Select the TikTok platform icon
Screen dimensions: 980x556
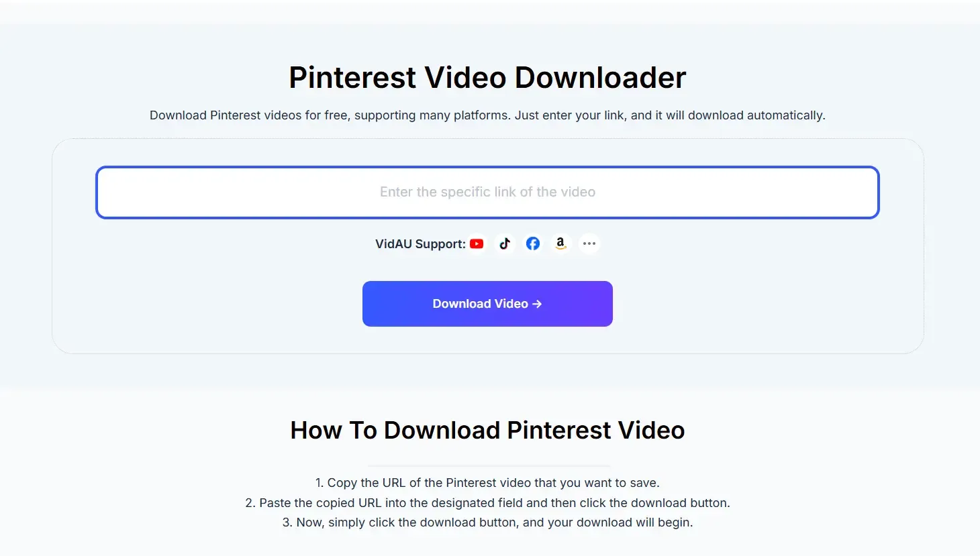pyautogui.click(x=505, y=243)
